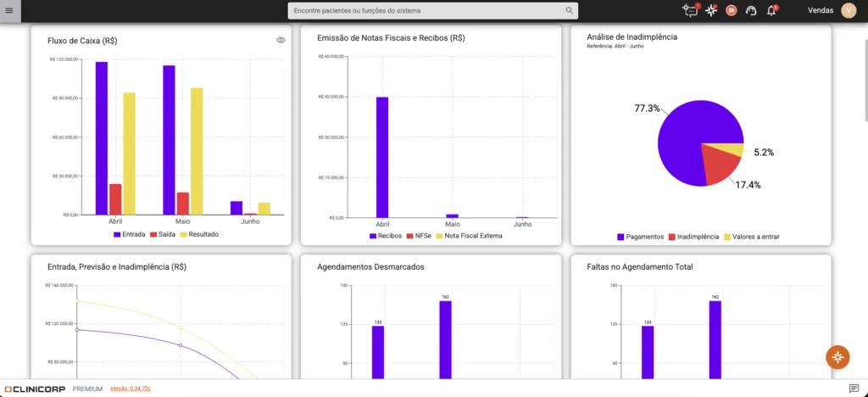868x397 pixels.
Task: Open the chat icon in the bottom bar
Action: (x=854, y=389)
